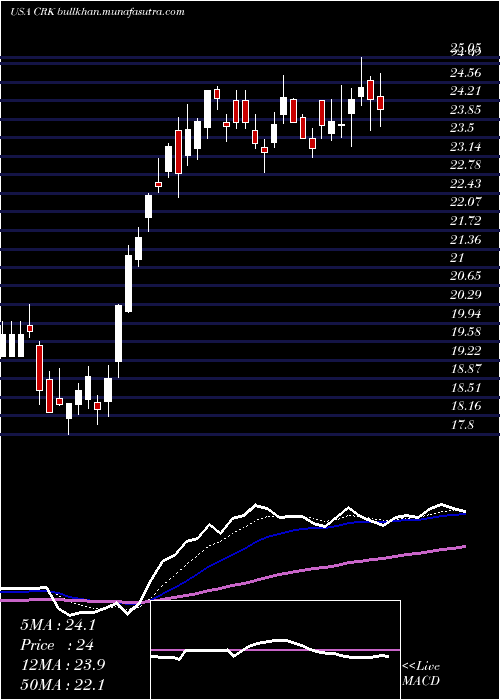Image resolution: width=500 pixels, height=700 pixels.
Task: Click the 21.72 price axis label
Action: point(466,221)
